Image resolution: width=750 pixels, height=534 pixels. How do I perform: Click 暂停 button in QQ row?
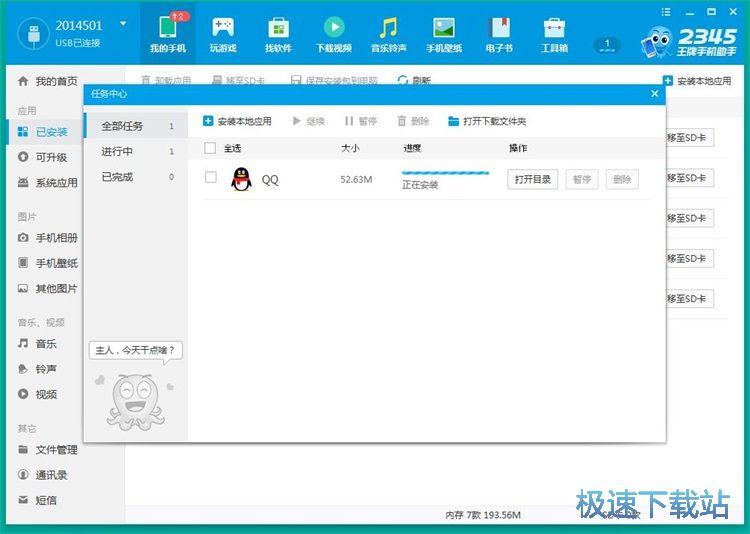pos(582,179)
